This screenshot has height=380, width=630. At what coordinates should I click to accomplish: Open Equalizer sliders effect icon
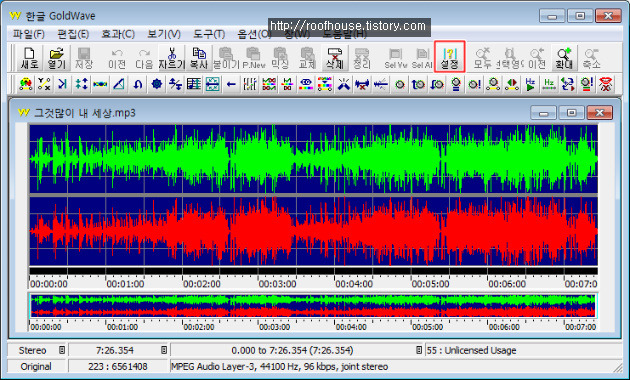coord(250,84)
